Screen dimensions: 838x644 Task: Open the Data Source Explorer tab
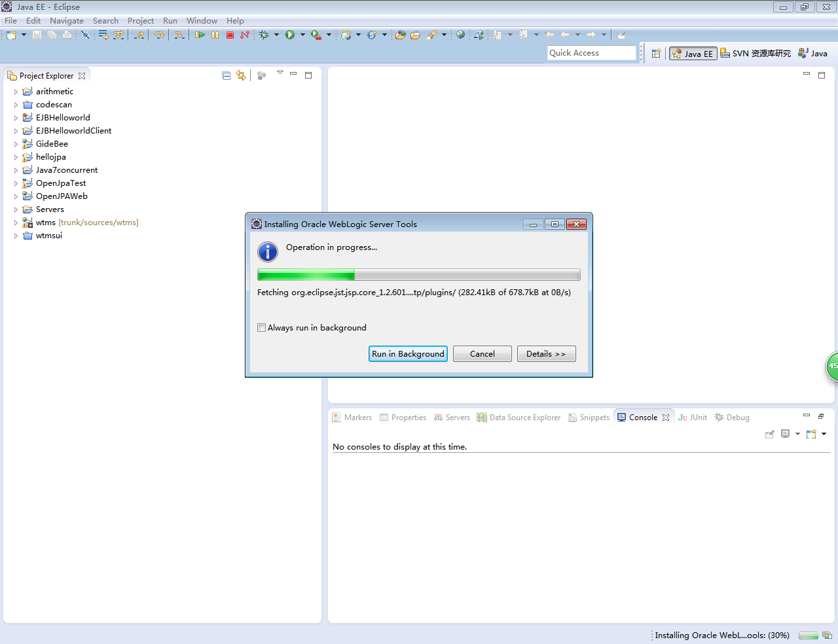519,418
